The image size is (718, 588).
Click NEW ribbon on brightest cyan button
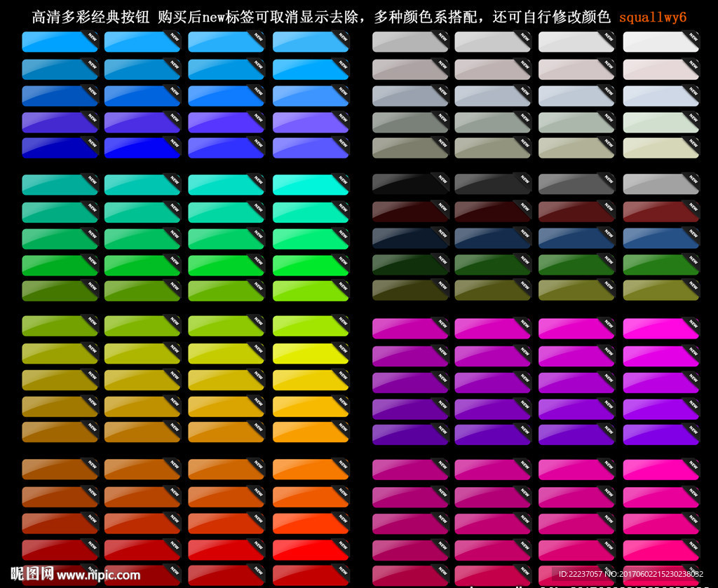(x=343, y=181)
